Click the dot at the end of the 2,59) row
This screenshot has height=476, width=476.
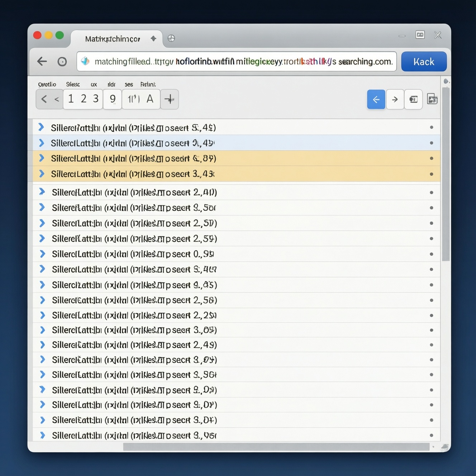(432, 239)
